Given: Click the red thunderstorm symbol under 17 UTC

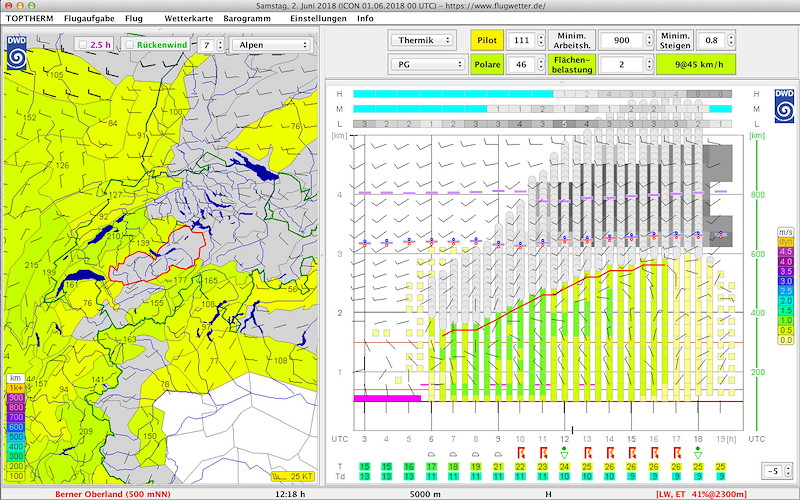Looking at the screenshot, I should tap(677, 453).
